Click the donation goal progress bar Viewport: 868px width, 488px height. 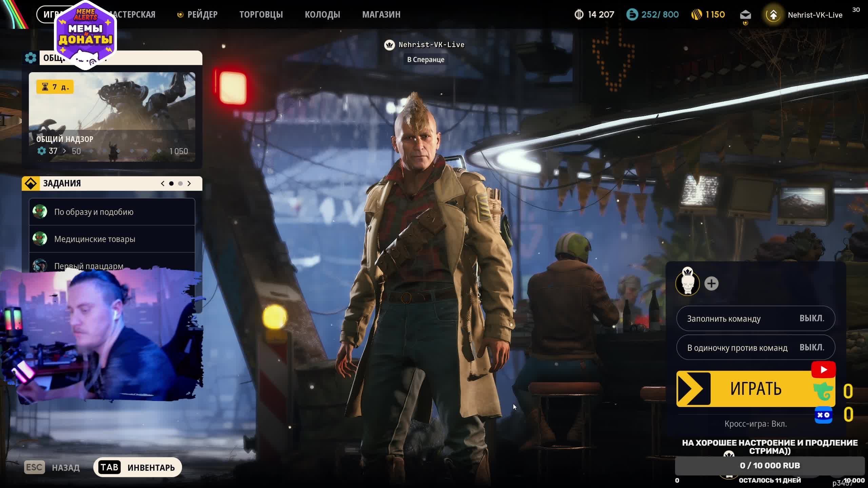(x=770, y=466)
